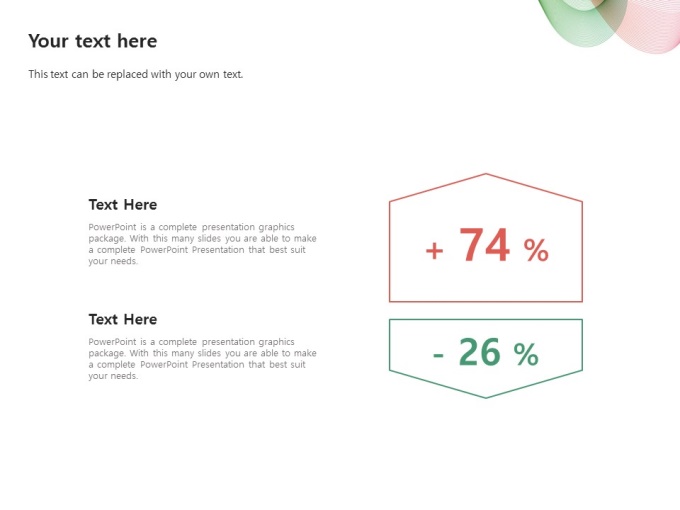The image size is (680, 510).
Task: Select the green number 26
Action: 480,352
